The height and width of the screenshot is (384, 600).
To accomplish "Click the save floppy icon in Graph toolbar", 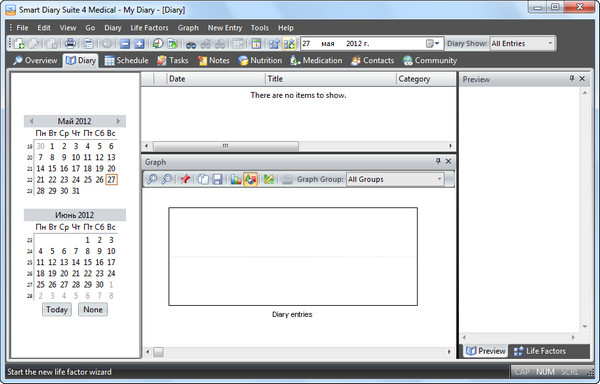I will pyautogui.click(x=217, y=179).
